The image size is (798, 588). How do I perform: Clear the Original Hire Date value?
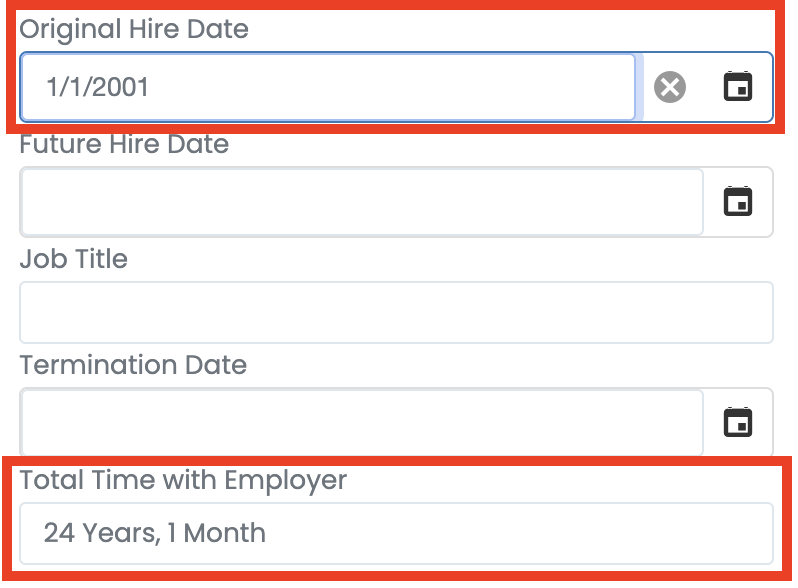pyautogui.click(x=670, y=88)
